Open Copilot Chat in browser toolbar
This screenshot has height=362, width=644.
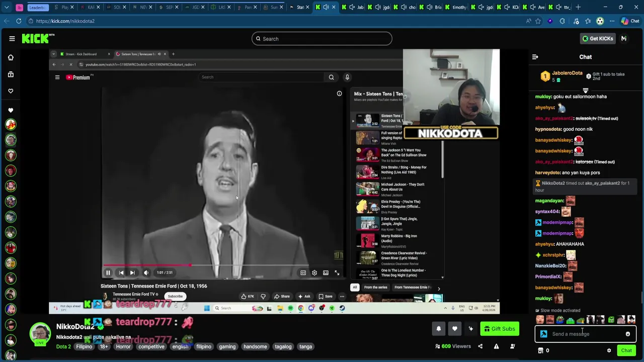pyautogui.click(x=630, y=21)
